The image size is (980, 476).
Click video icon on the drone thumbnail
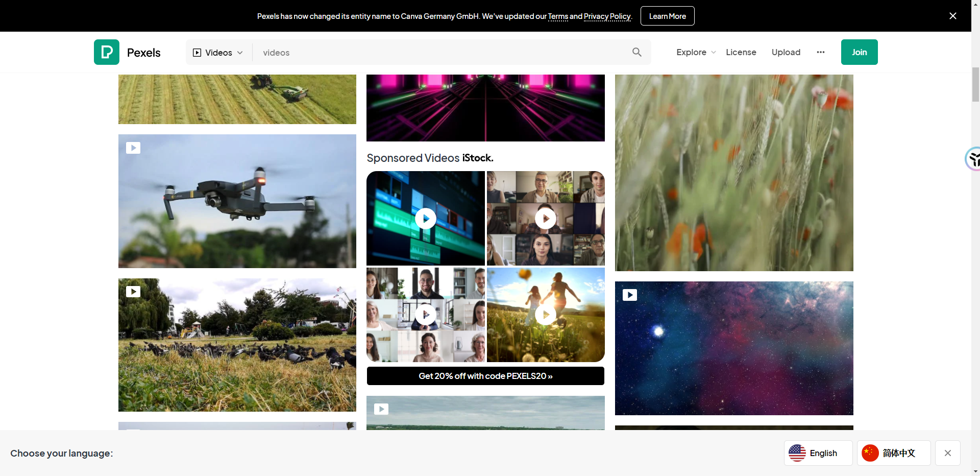point(133,148)
